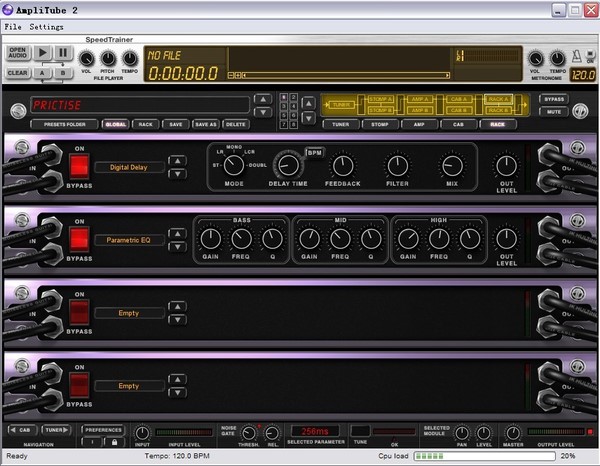Set loop point B

(63, 73)
